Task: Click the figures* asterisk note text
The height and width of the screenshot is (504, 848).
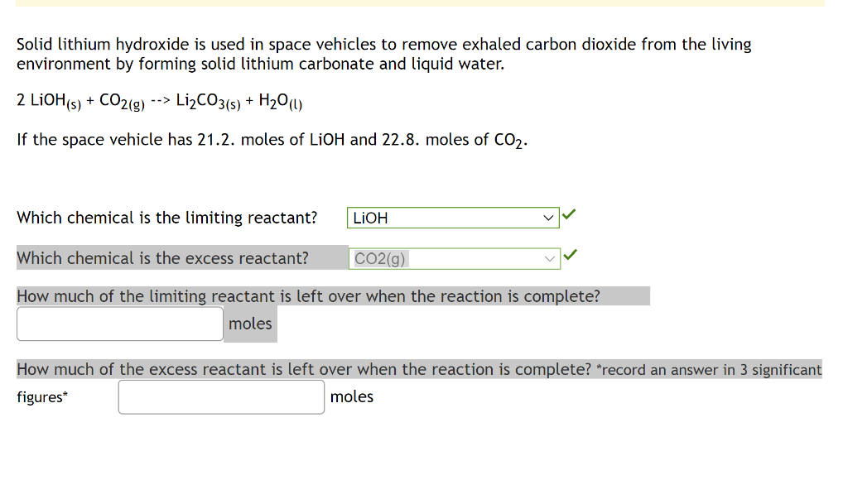Action: click(x=40, y=396)
